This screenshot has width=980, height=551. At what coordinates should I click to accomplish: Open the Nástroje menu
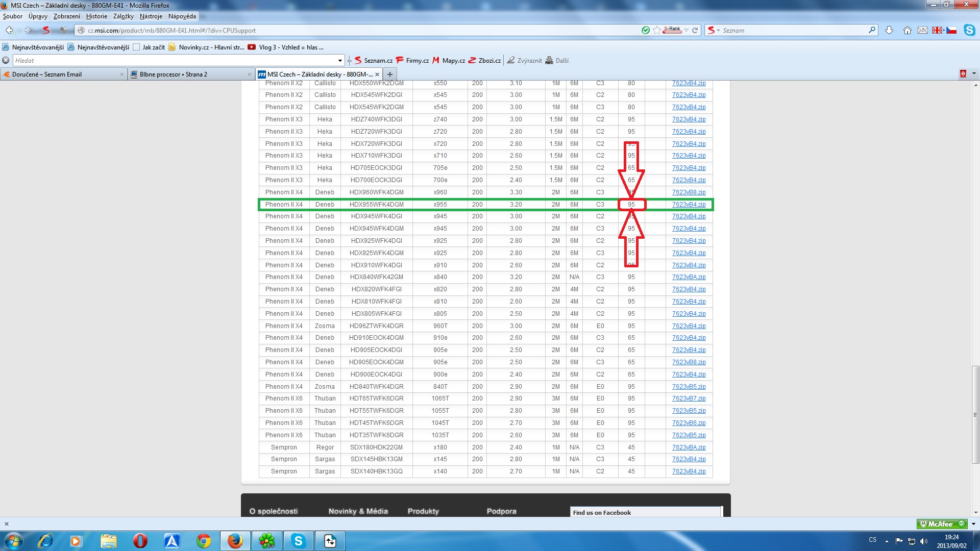click(x=151, y=16)
